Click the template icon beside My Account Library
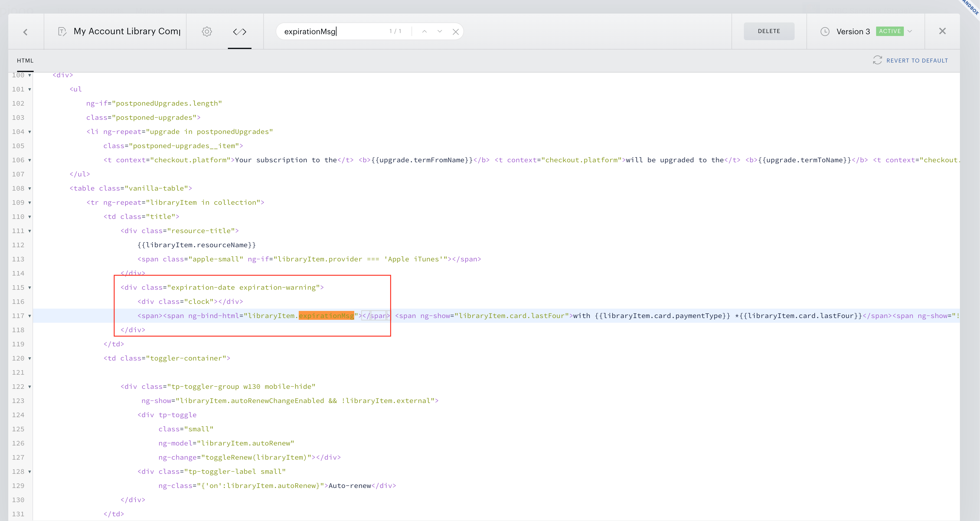This screenshot has width=980, height=521. click(62, 32)
